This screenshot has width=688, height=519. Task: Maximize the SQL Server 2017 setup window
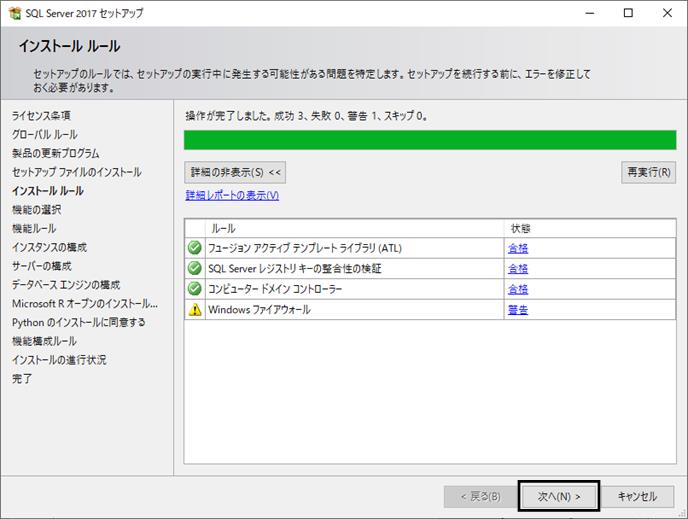coord(628,13)
